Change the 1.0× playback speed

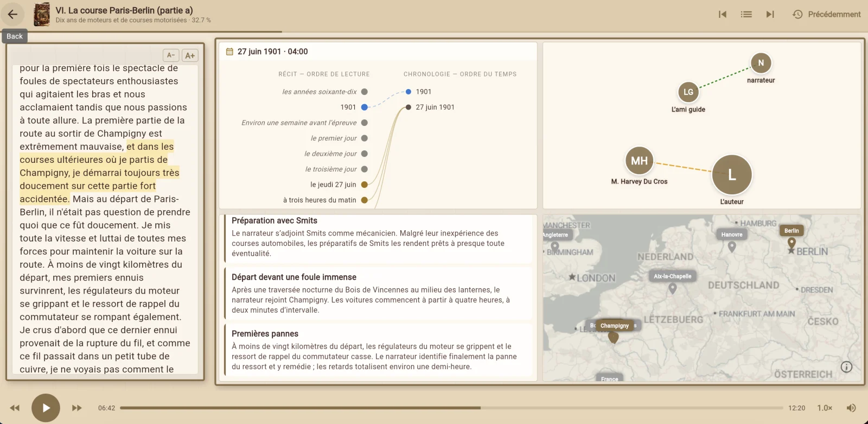[x=825, y=408]
